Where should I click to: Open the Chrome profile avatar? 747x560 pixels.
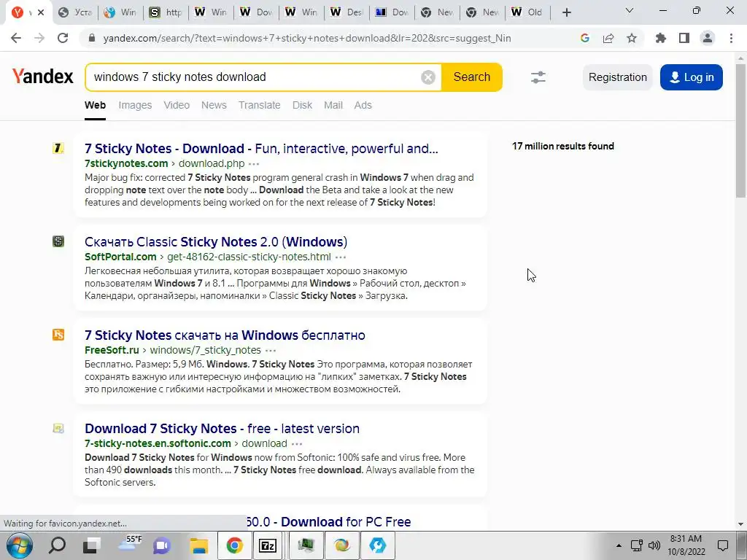click(708, 38)
